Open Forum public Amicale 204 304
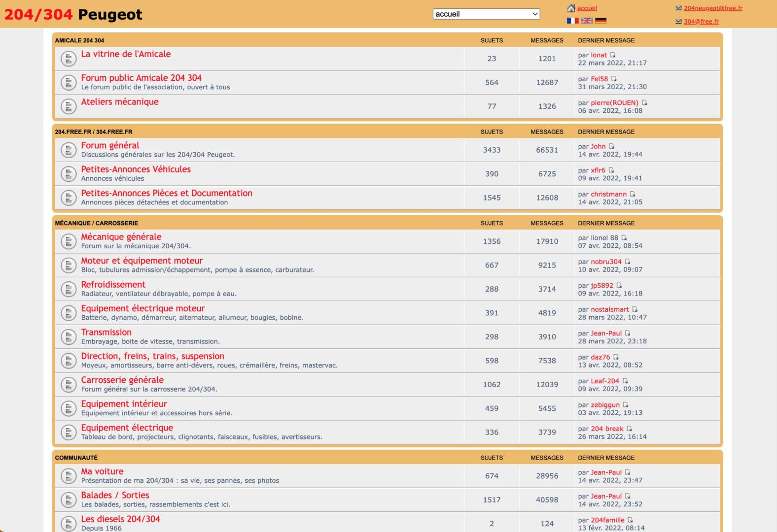The image size is (777, 532). click(x=141, y=78)
